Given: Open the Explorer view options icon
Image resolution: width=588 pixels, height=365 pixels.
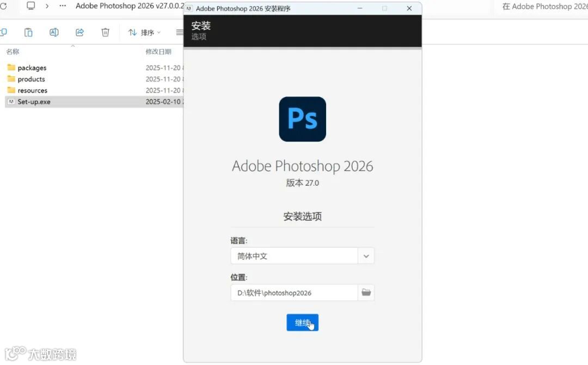Looking at the screenshot, I should click(x=180, y=32).
